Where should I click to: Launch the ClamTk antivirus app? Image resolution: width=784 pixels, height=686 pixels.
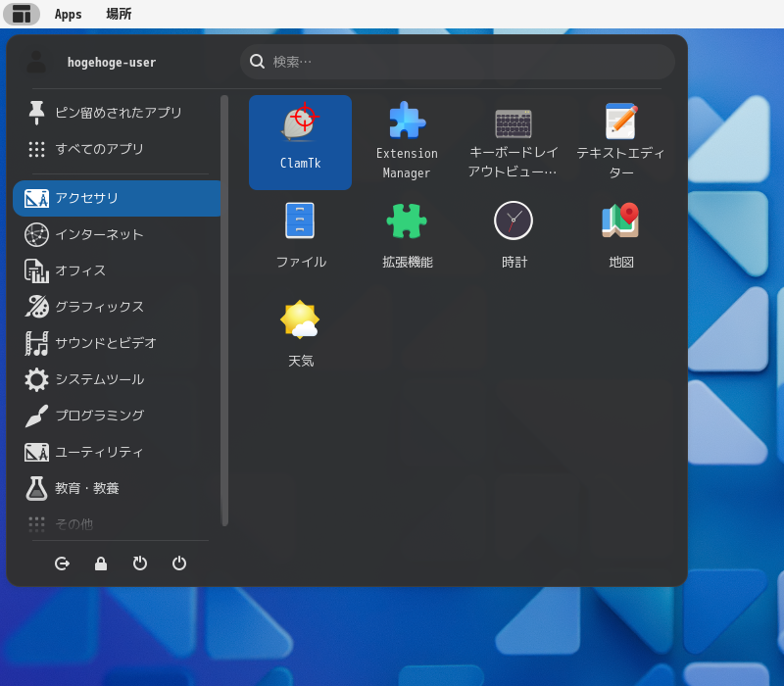click(300, 142)
